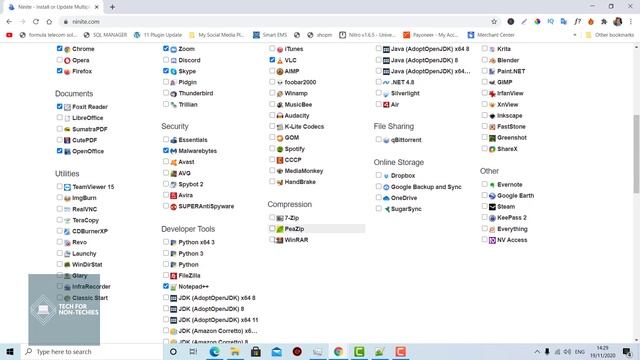Click the Dropbox app icon
The image size is (640, 360).
click(386, 176)
